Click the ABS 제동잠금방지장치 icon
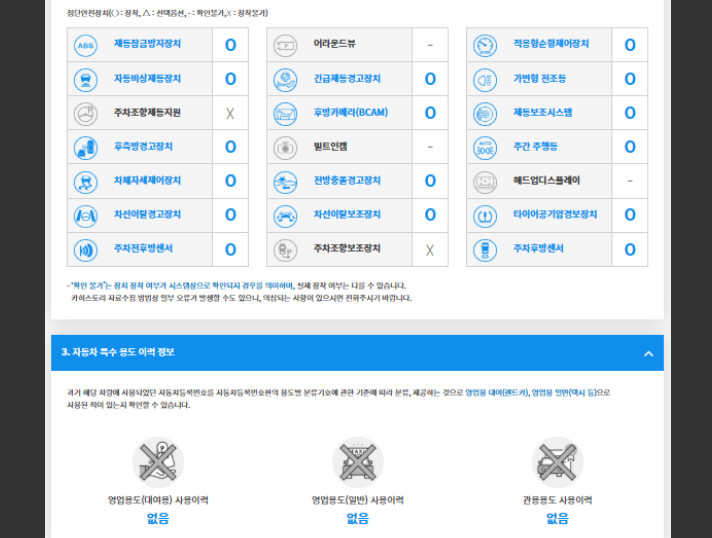The image size is (712, 538). point(86,45)
